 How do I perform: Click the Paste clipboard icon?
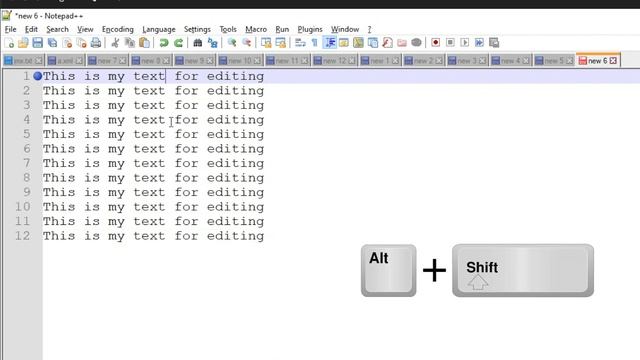point(144,42)
